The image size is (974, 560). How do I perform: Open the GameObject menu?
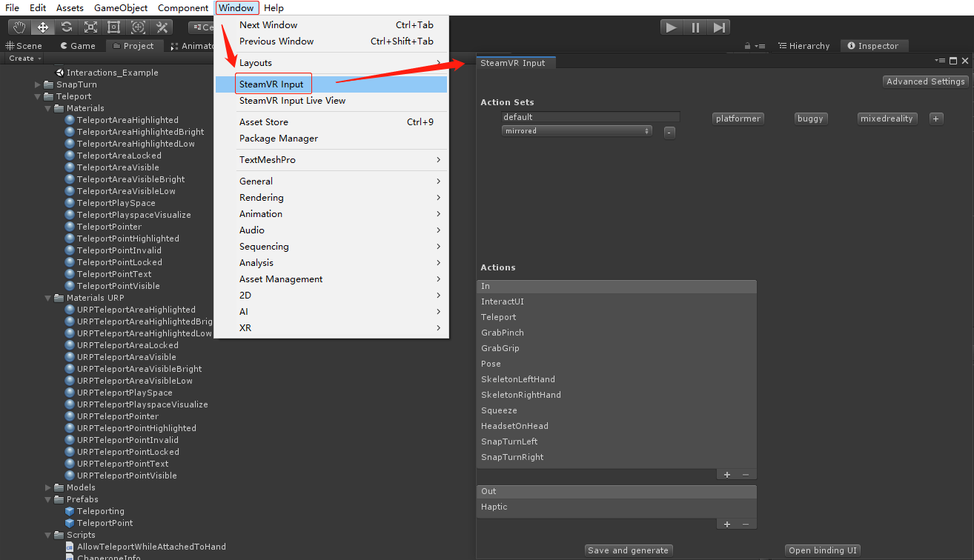point(121,8)
